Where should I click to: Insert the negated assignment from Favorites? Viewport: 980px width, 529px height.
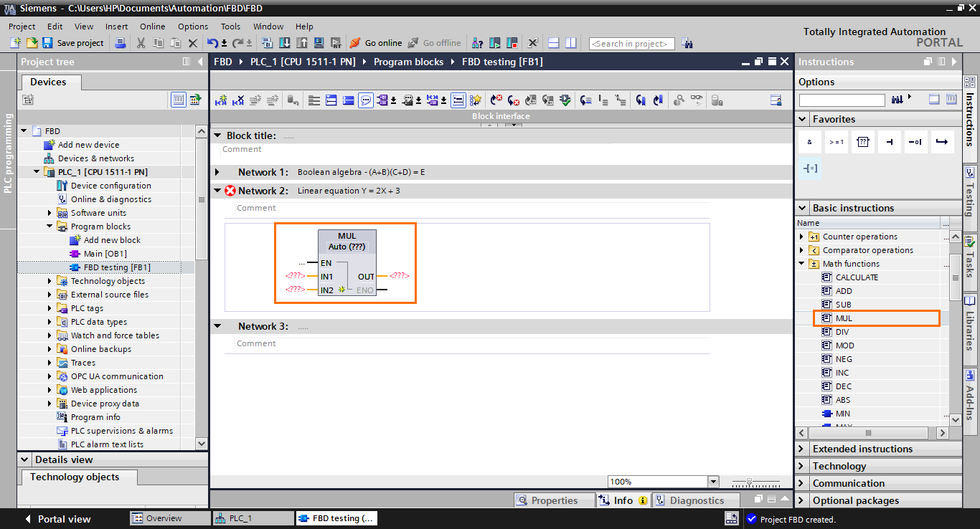(915, 141)
